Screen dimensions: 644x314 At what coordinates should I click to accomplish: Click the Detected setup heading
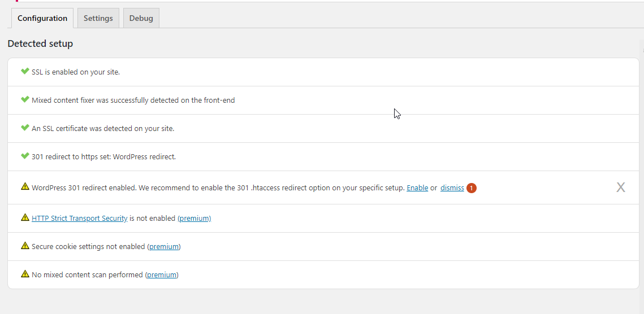click(x=40, y=43)
